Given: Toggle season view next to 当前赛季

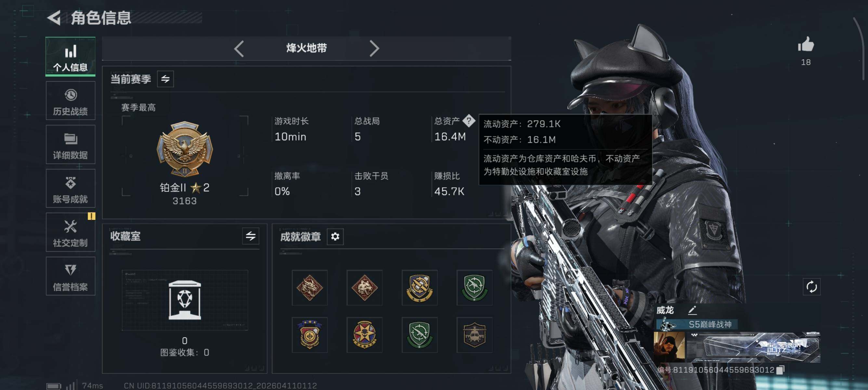Looking at the screenshot, I should click(x=165, y=79).
